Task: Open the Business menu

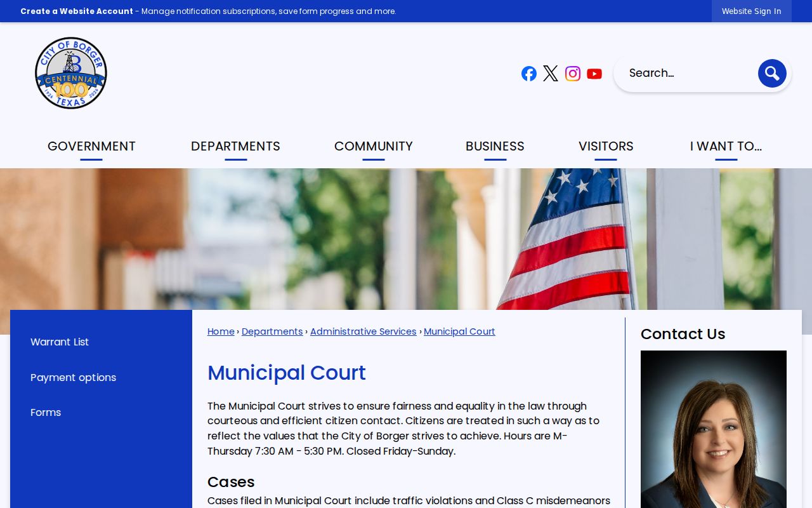Action: coord(495,147)
